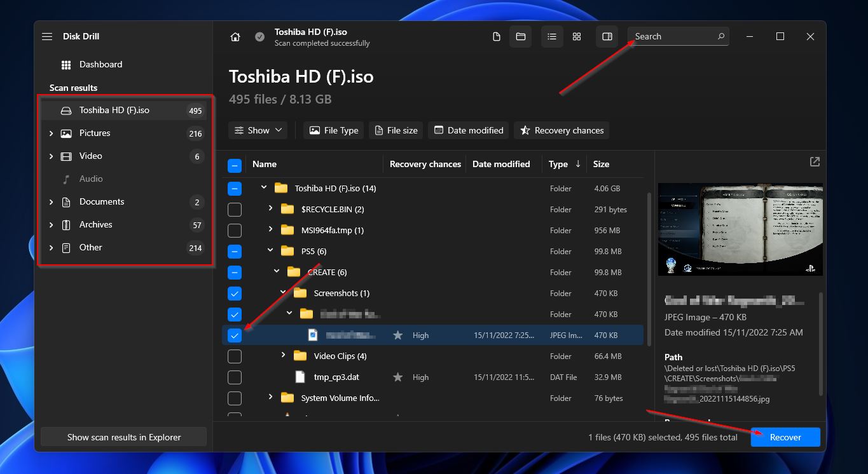Go to home using house icon
The width and height of the screenshot is (868, 474).
tap(235, 37)
